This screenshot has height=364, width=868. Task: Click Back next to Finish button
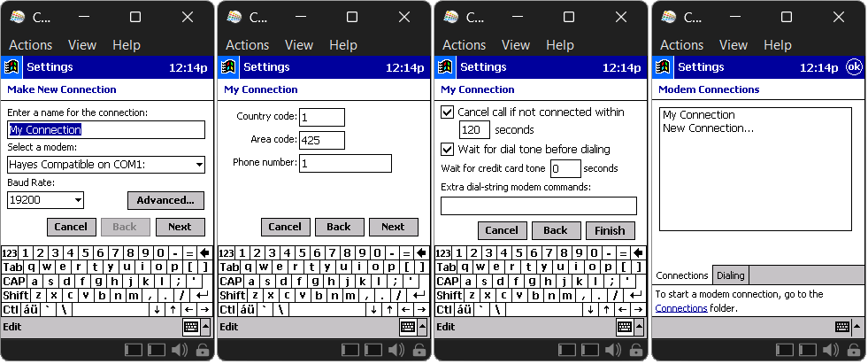point(556,230)
